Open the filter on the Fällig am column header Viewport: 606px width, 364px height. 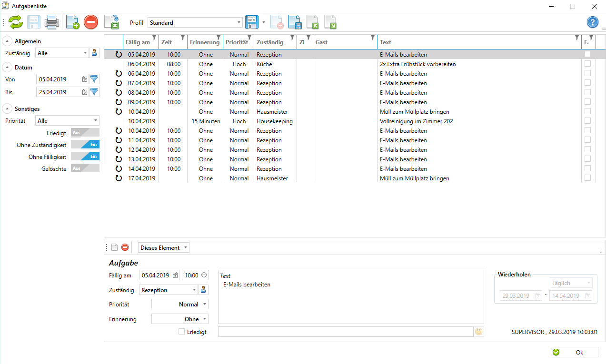pos(154,38)
